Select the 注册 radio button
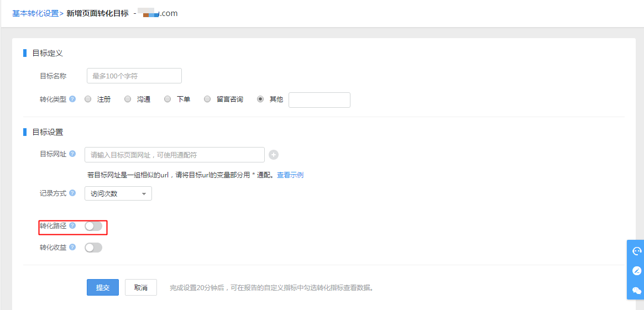644x310 pixels. pyautogui.click(x=88, y=99)
